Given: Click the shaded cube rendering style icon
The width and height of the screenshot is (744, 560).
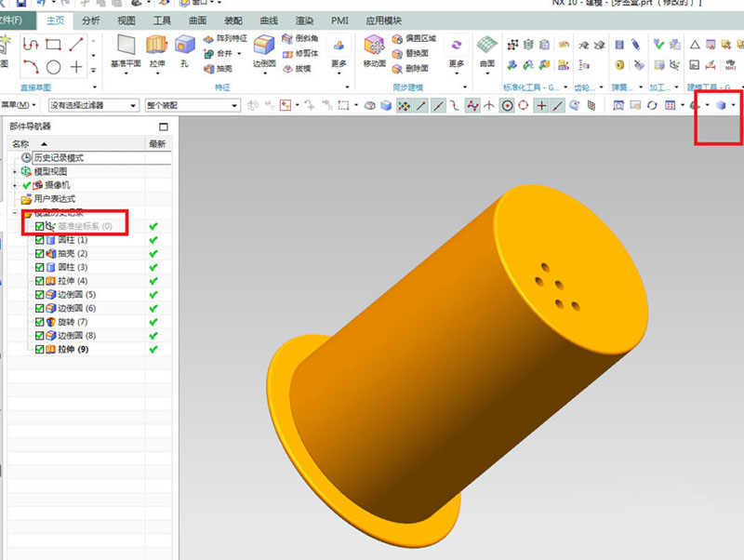Looking at the screenshot, I should [x=721, y=105].
